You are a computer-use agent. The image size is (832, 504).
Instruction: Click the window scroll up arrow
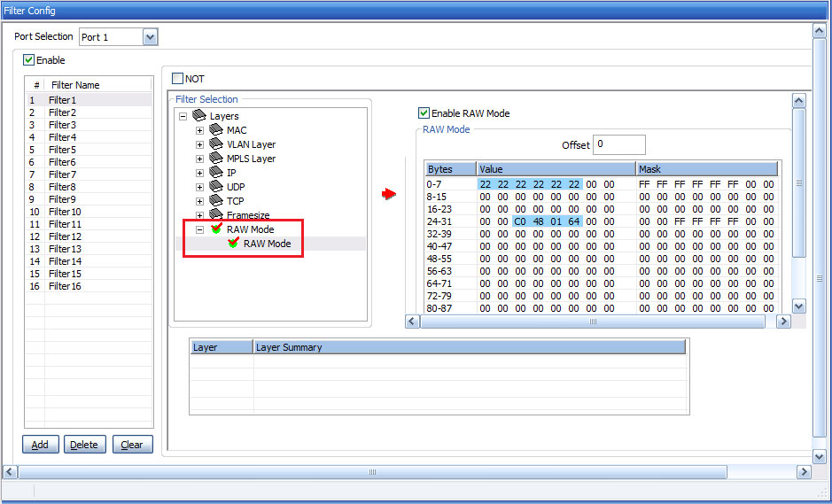(x=819, y=31)
